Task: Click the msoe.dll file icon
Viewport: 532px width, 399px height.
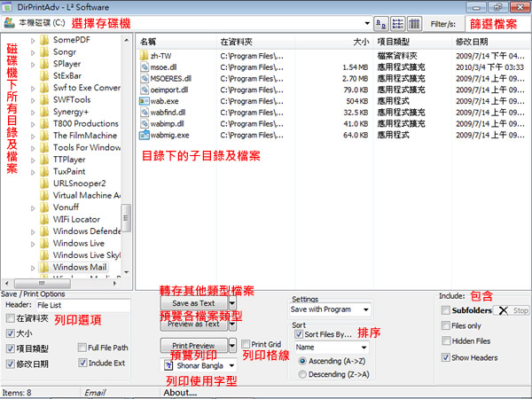Action: pyautogui.click(x=145, y=66)
